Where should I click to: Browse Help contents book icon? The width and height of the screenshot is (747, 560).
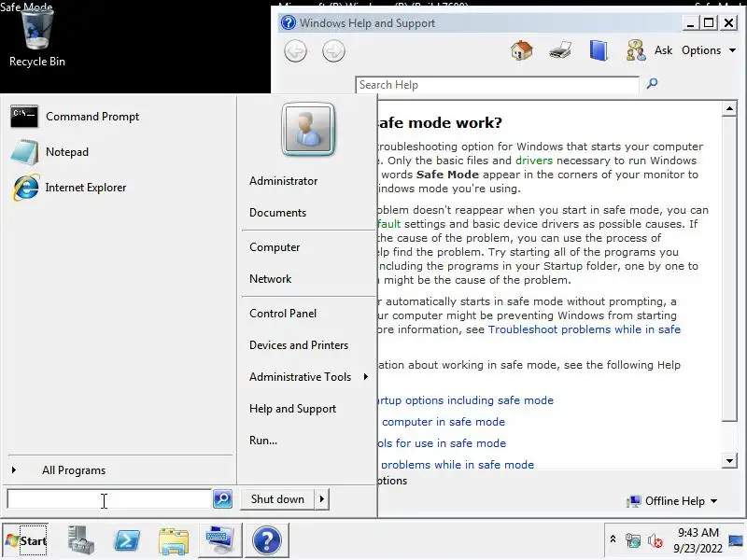pyautogui.click(x=599, y=50)
